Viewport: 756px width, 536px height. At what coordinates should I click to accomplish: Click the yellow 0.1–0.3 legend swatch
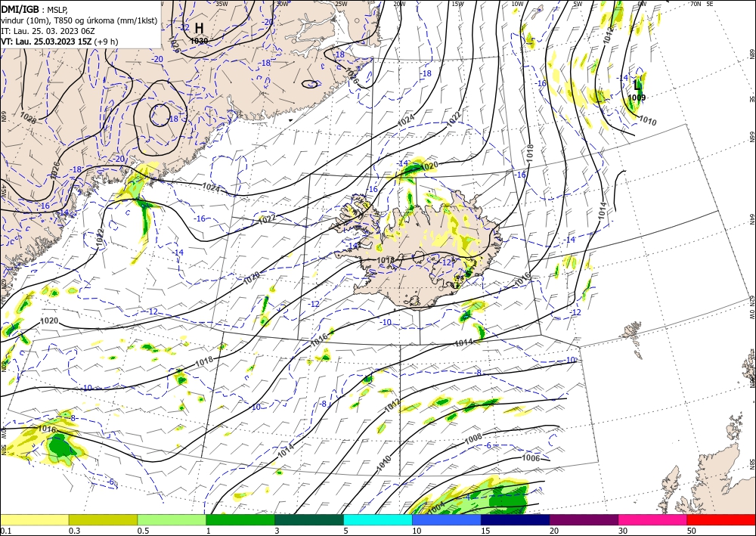(x=34, y=519)
